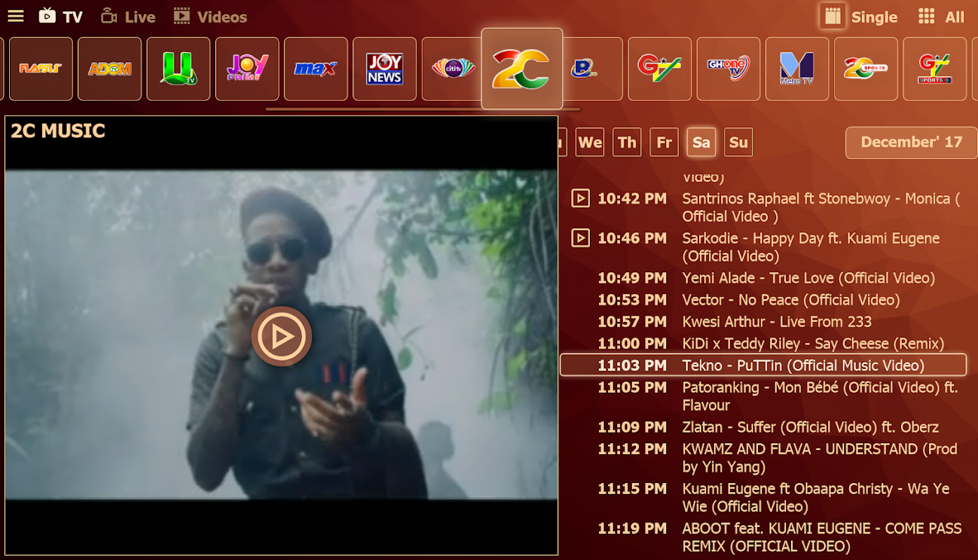The width and height of the screenshot is (978, 560).
Task: Play the 2C Music video
Action: [282, 337]
